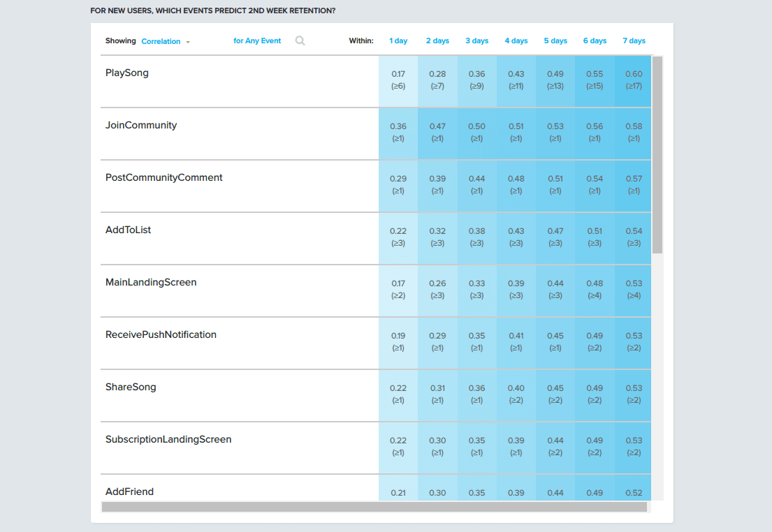The image size is (772, 532).
Task: Click AddToList 3 days cell 0.38
Action: [476, 237]
